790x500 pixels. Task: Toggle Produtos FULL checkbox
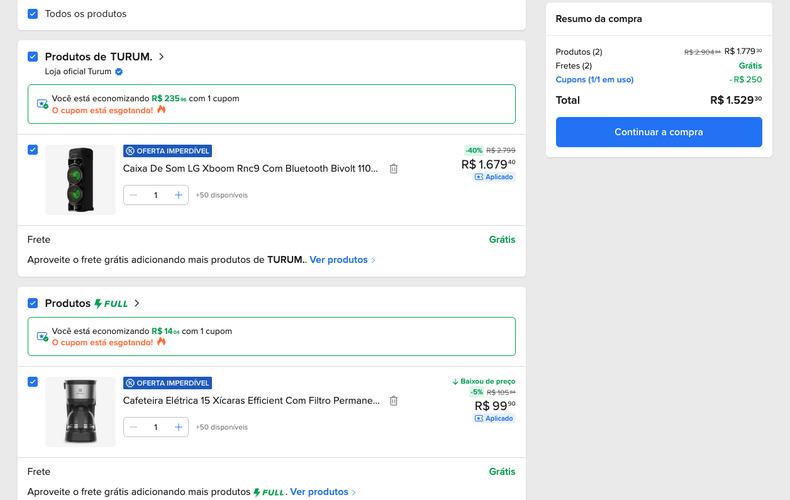click(33, 303)
